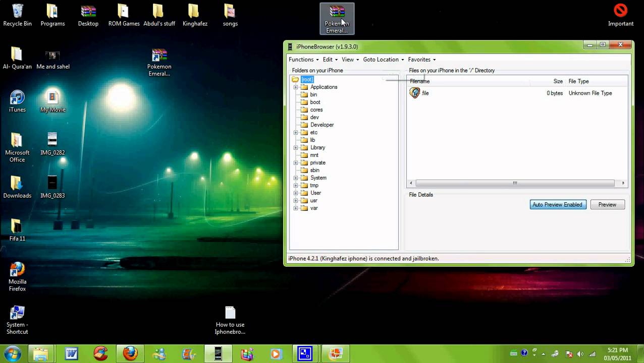This screenshot has height=363, width=644.
Task: Expand the etc folder node
Action: pyautogui.click(x=296, y=133)
